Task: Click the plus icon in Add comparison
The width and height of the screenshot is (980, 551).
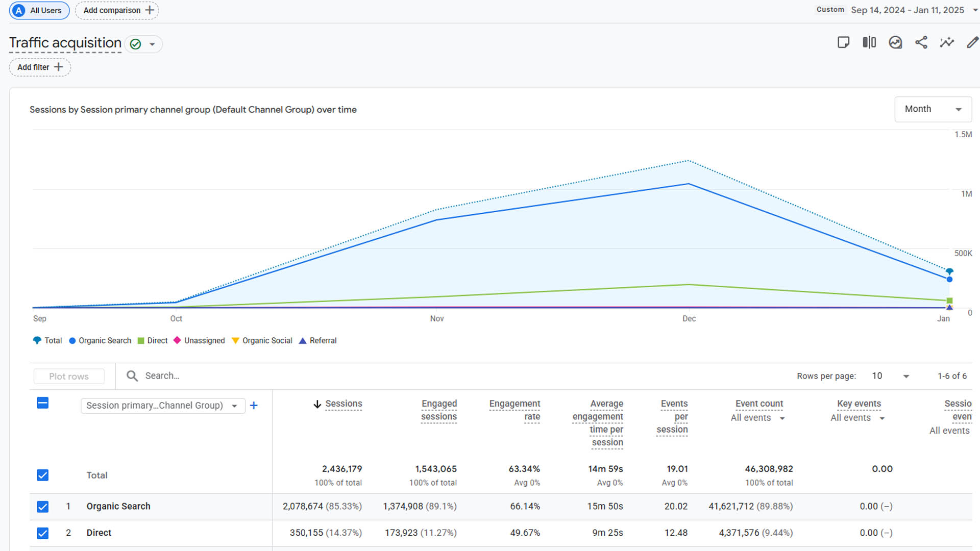Action: click(x=150, y=10)
